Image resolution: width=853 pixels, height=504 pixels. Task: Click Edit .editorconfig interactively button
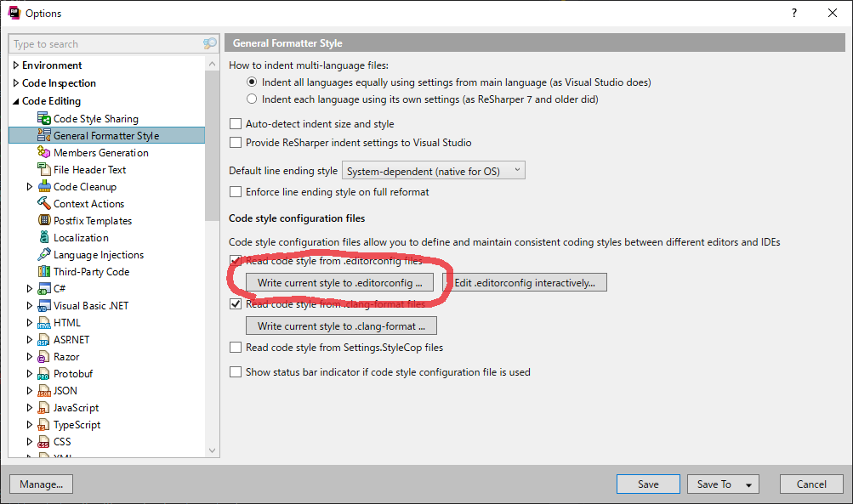(526, 283)
